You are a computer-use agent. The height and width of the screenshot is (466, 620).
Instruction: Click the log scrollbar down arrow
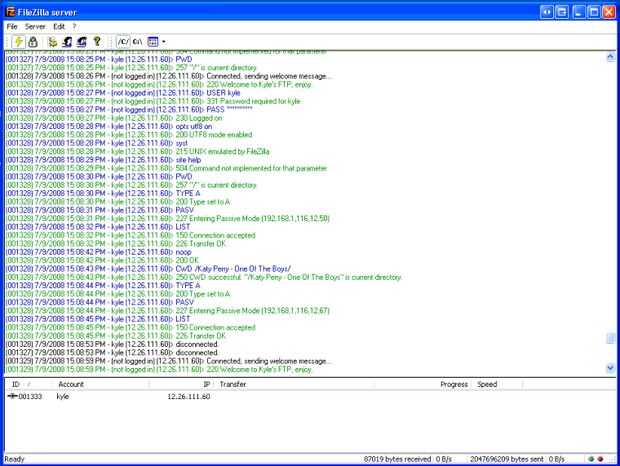point(610,368)
